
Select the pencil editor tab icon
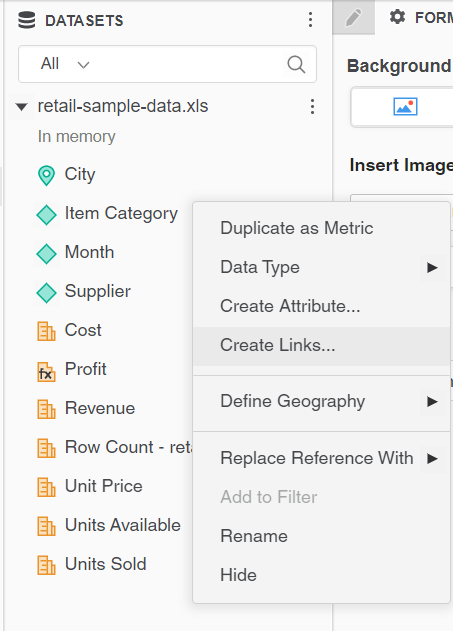353,18
